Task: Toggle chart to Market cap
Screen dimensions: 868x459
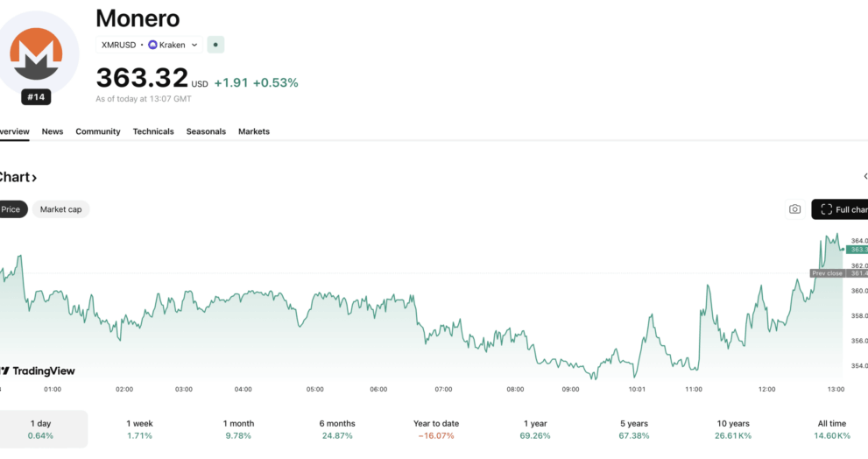Action: (x=60, y=209)
